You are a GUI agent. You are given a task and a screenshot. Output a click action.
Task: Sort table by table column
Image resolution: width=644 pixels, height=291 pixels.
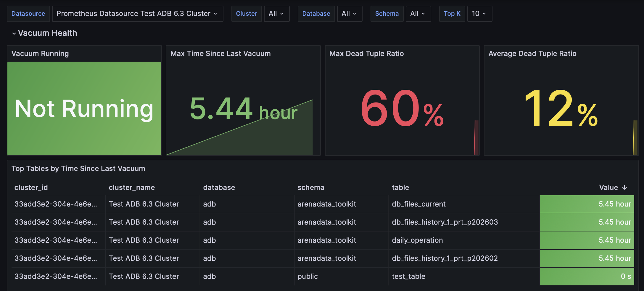point(400,187)
